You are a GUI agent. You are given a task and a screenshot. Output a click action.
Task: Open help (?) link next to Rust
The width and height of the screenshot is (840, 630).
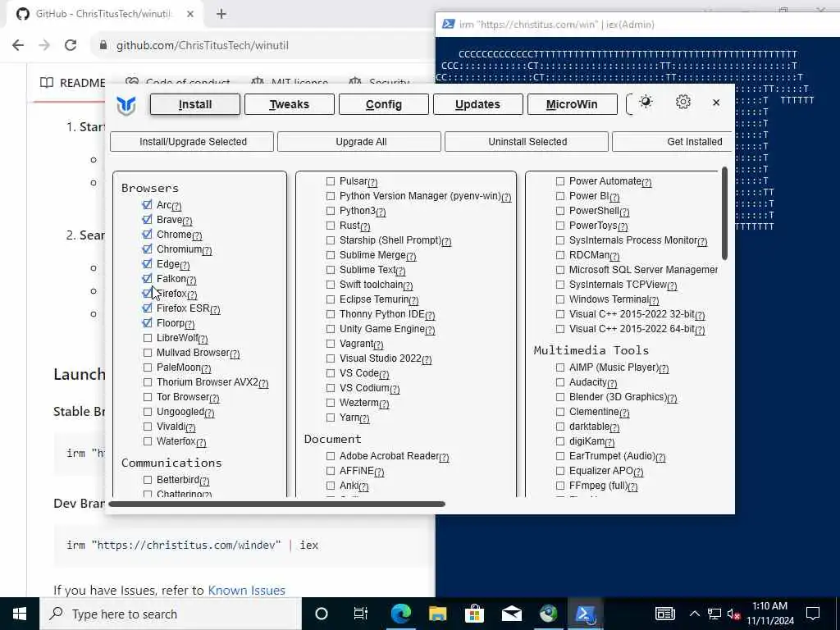(x=365, y=226)
